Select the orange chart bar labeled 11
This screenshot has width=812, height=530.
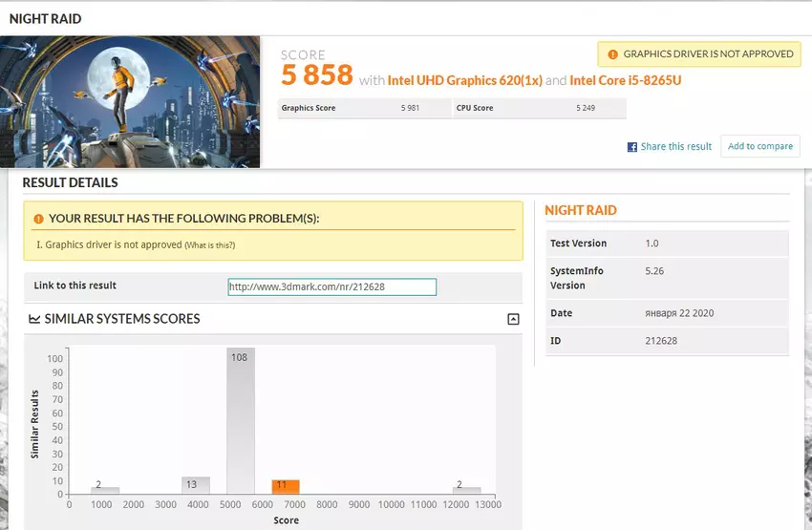[286, 487]
